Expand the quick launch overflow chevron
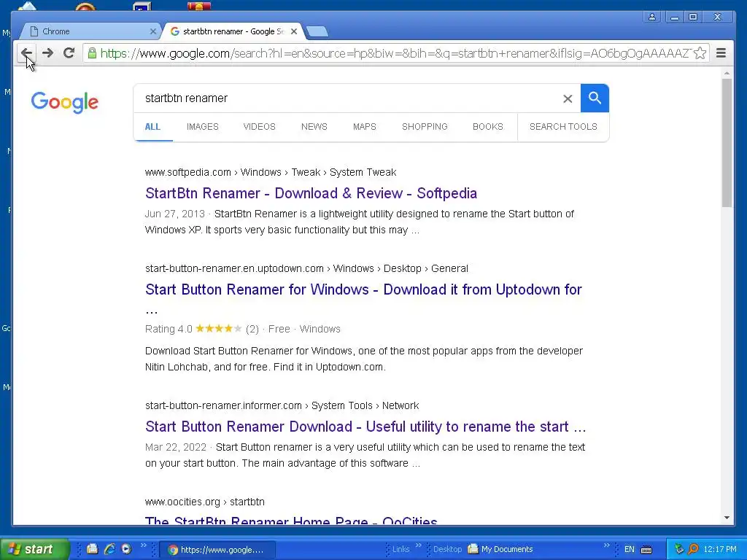 click(x=144, y=545)
